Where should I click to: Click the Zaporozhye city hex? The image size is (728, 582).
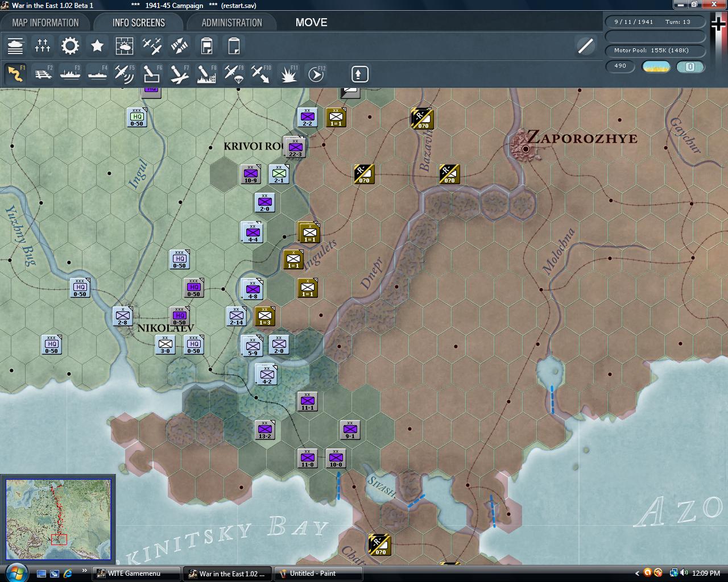[526, 148]
